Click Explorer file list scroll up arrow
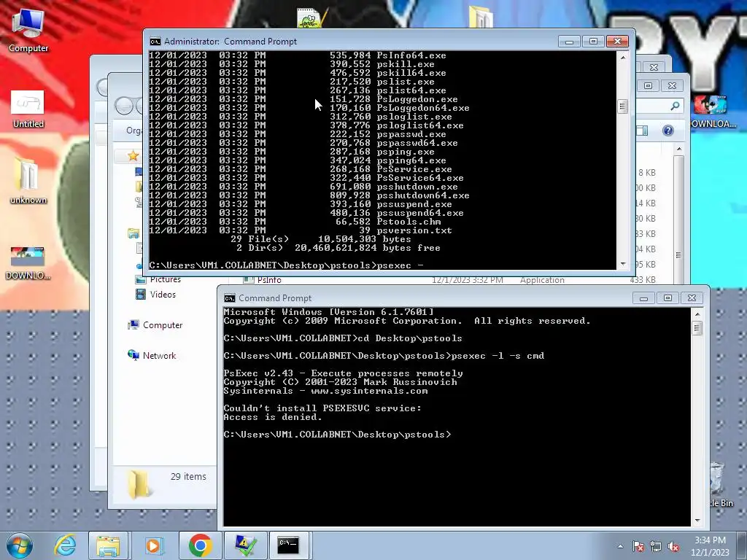Screen dimensions: 747x560 click(x=679, y=149)
